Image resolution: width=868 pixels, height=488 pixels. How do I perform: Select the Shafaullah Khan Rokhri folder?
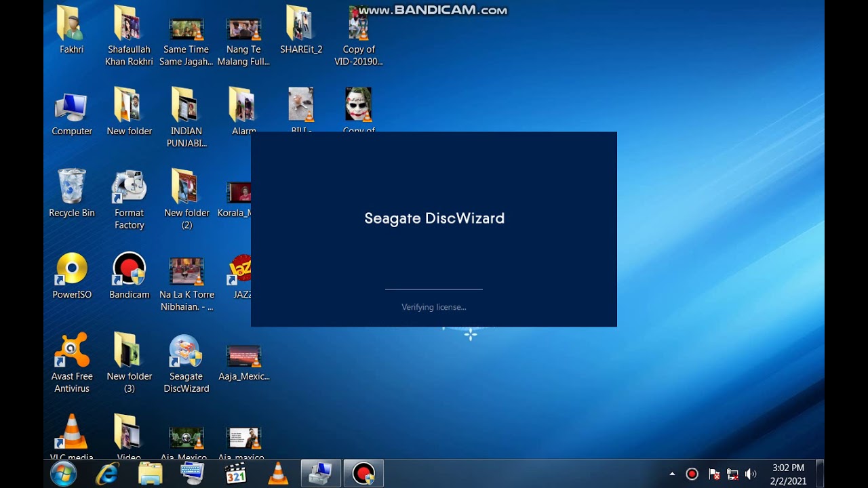click(x=129, y=37)
